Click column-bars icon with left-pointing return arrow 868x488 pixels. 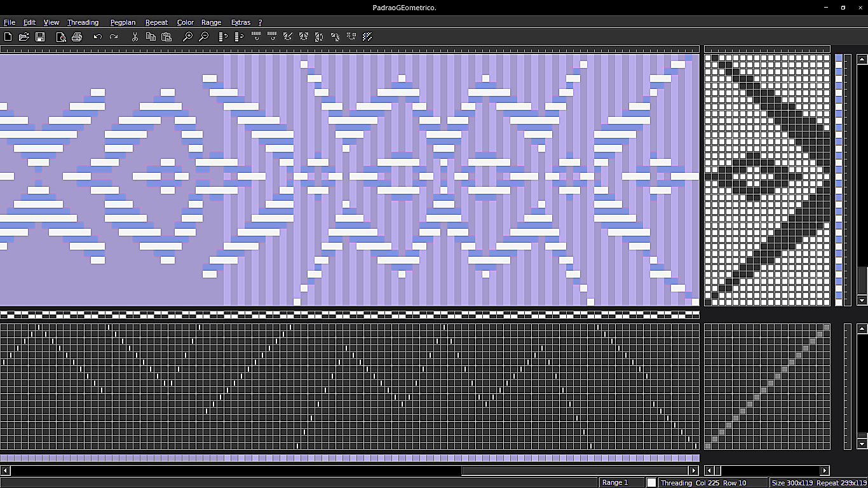(256, 37)
